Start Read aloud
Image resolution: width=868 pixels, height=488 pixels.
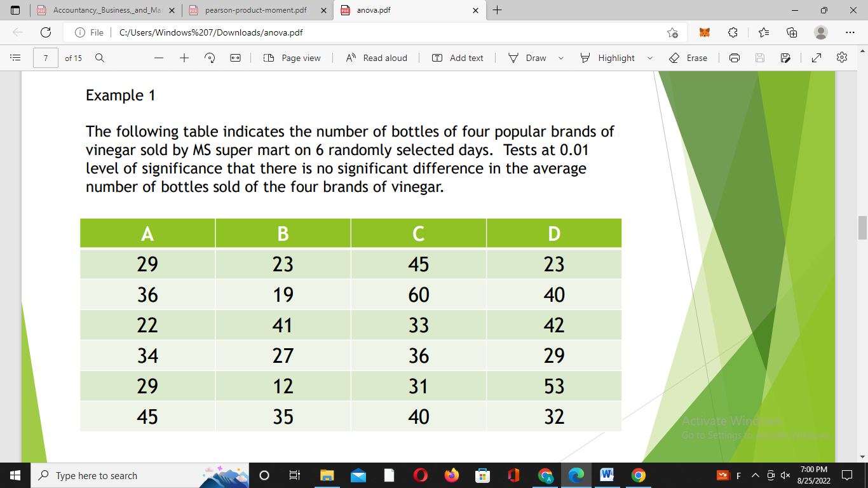click(376, 58)
